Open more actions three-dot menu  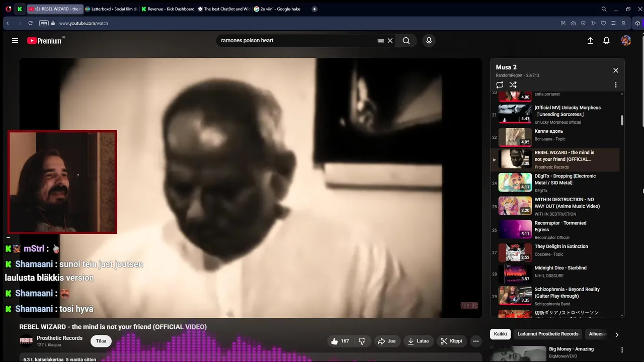(476, 341)
